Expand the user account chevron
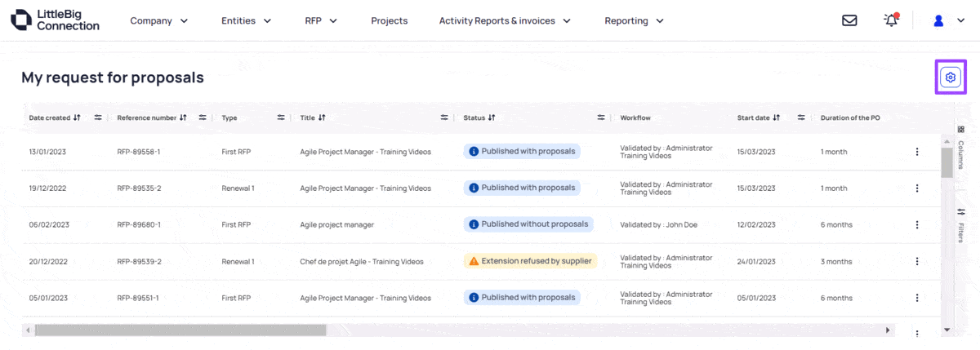This screenshot has width=980, height=350. click(960, 21)
